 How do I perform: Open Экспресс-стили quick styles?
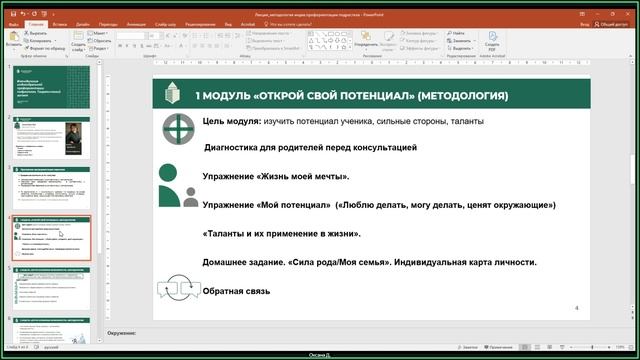[x=388, y=41]
